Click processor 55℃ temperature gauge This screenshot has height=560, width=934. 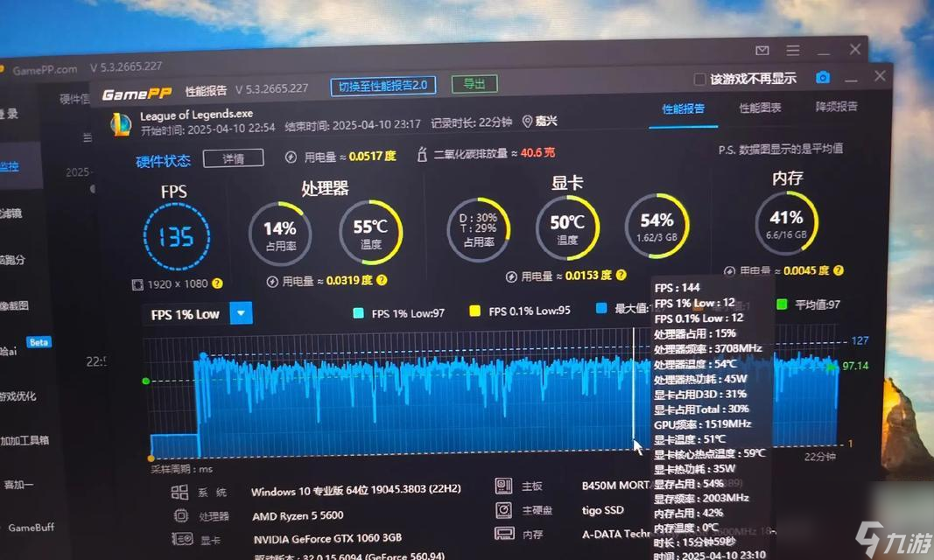coord(370,232)
